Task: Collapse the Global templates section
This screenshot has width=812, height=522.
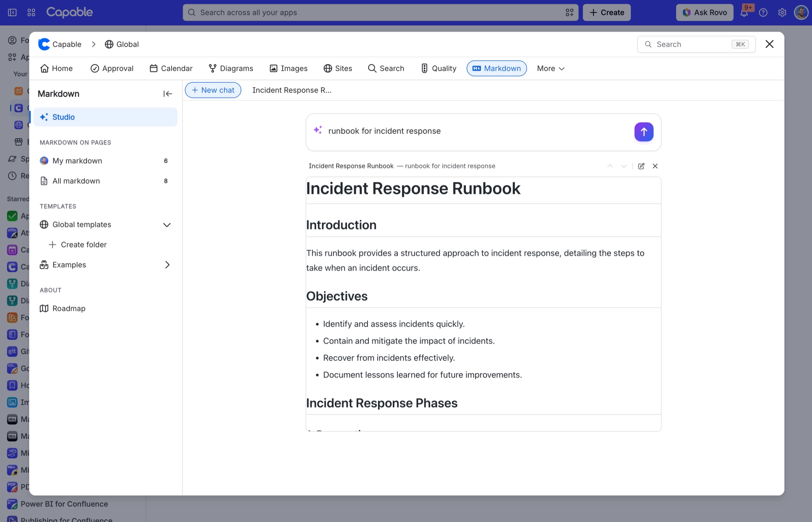Action: (x=166, y=224)
